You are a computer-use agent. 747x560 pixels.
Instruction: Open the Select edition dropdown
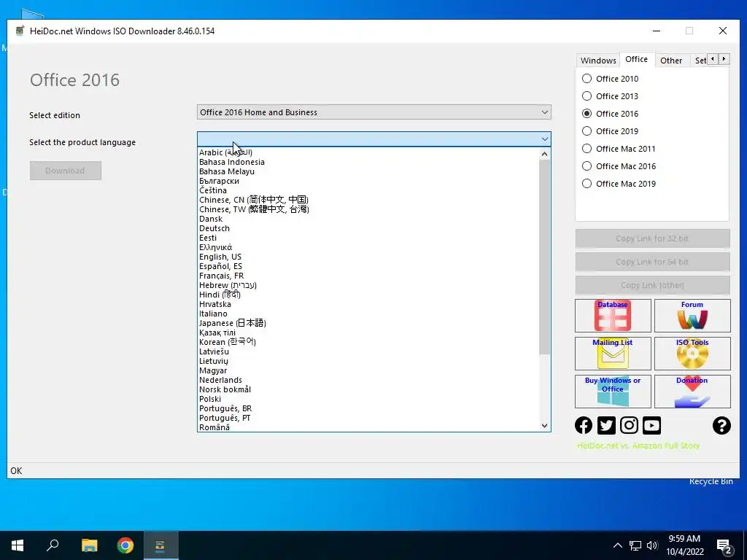(x=374, y=112)
